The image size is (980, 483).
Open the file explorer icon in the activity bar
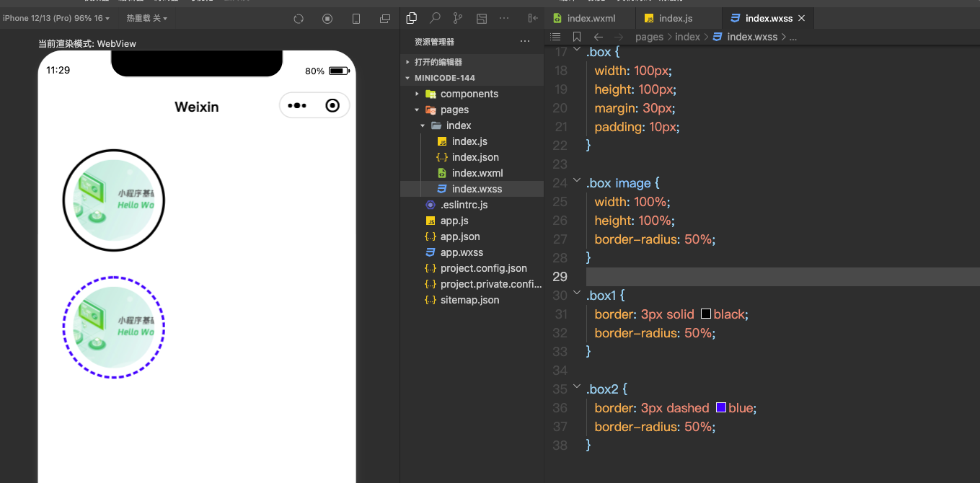412,18
